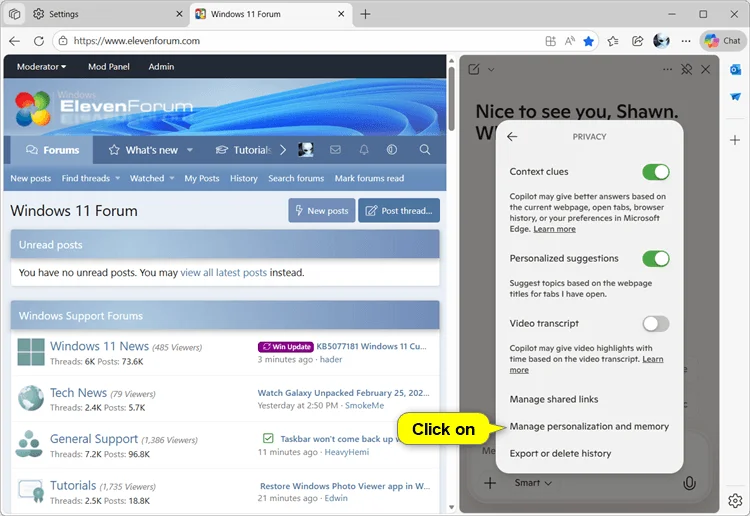Click My Posts link

click(x=202, y=178)
